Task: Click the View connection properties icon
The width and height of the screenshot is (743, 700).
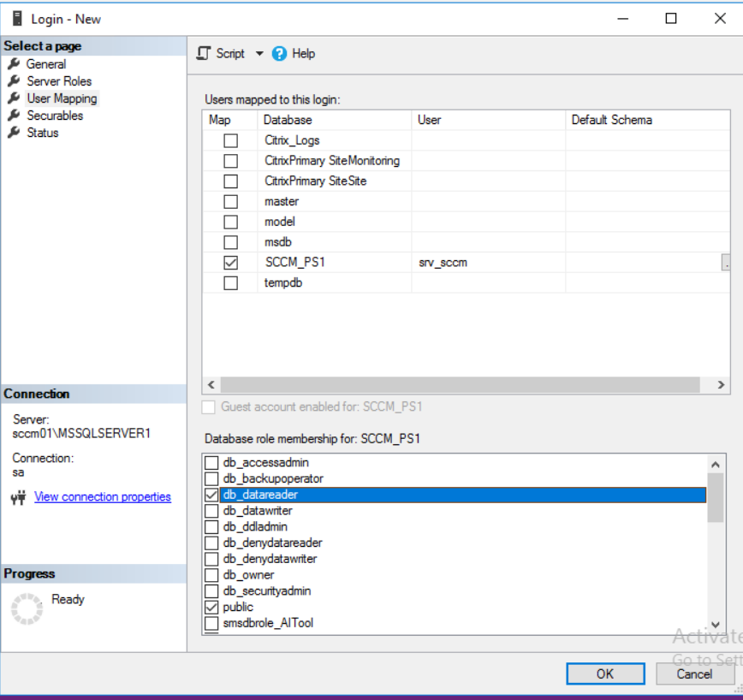Action: 16,496
